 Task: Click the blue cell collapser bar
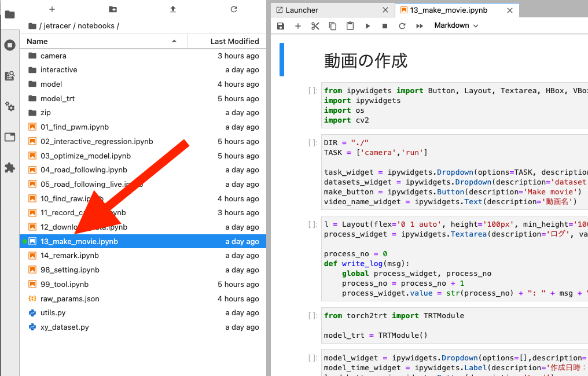282,60
